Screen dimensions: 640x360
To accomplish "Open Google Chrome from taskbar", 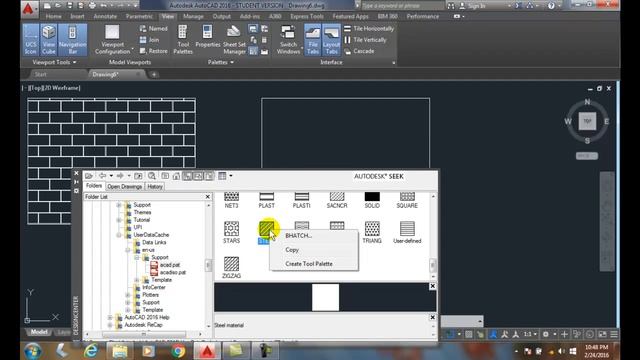I will point(178,351).
